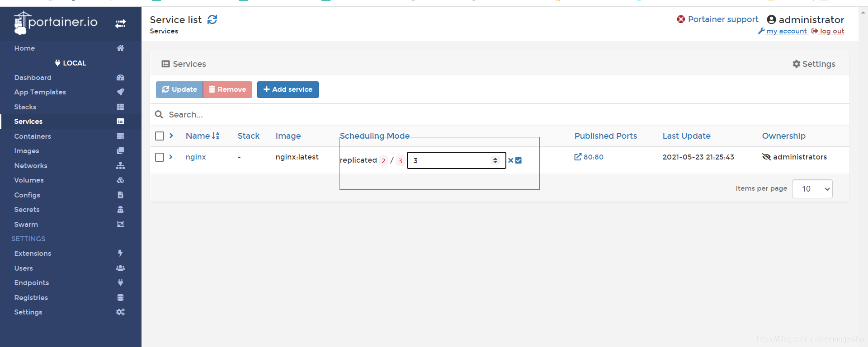Sort by Ownership column header
The width and height of the screenshot is (868, 347).
coord(784,136)
